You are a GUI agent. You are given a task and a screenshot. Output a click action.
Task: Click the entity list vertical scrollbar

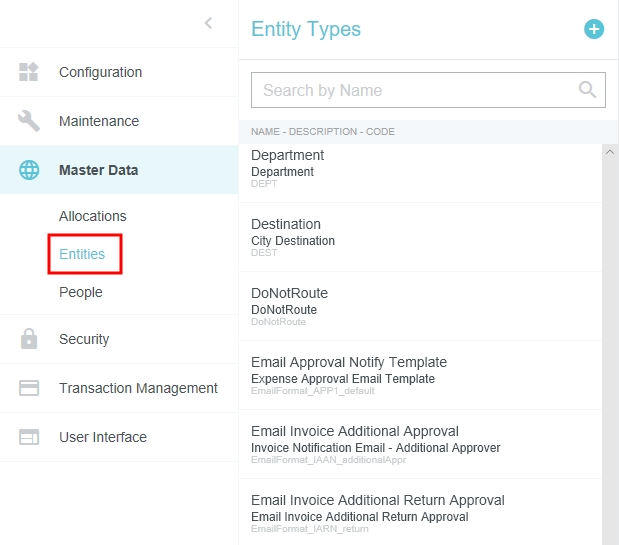click(610, 340)
